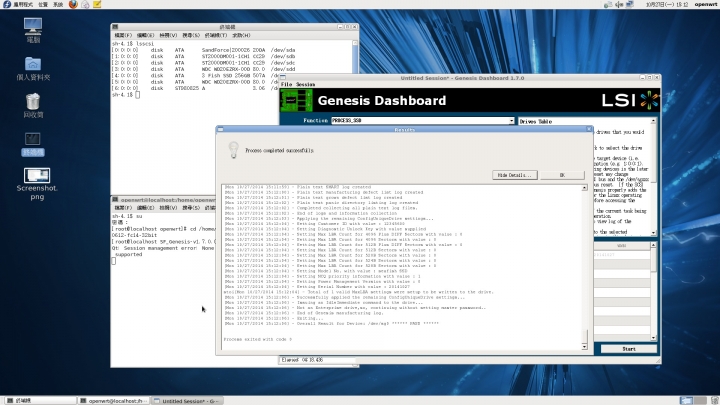Open View menu in lower terminal
Screen dimensions: 720x405
click(x=168, y=208)
